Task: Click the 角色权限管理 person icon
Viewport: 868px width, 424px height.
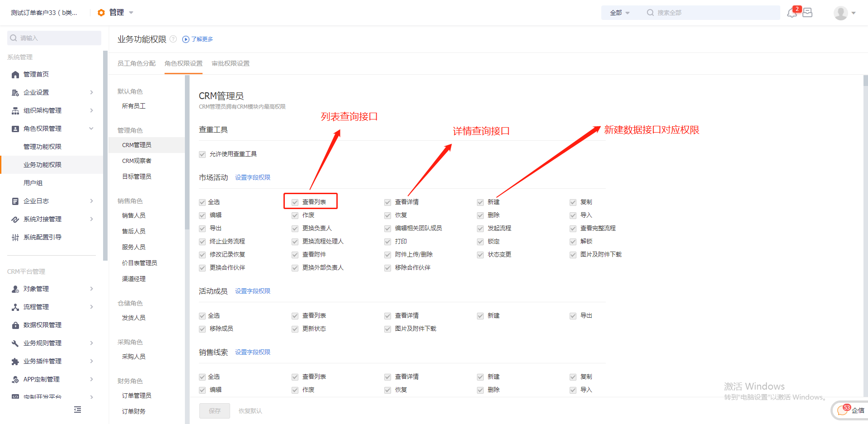Action: click(15, 129)
